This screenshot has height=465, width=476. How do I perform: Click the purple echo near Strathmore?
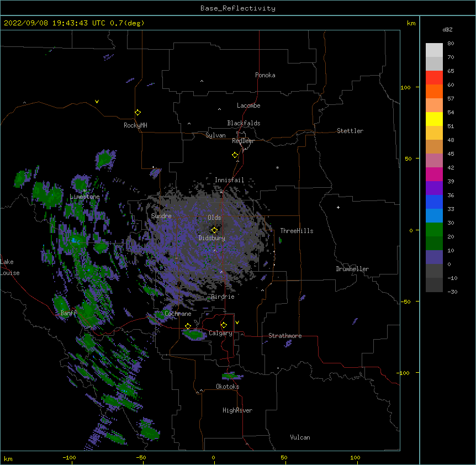click(288, 344)
